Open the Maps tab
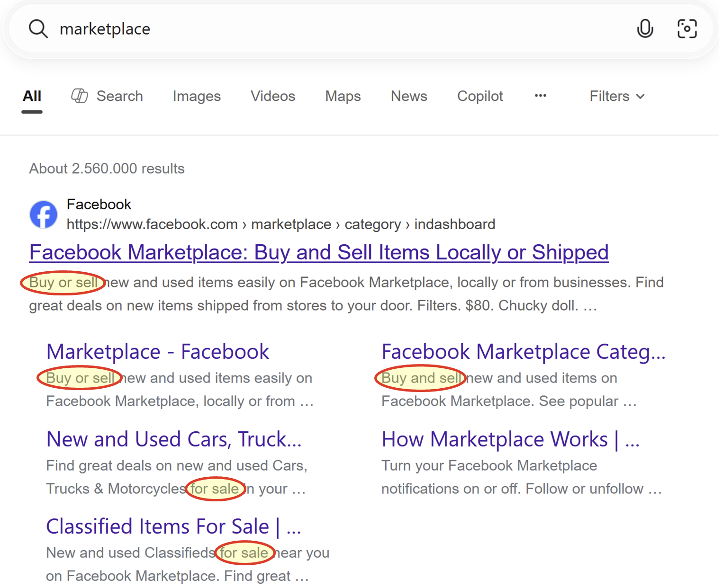The image size is (723, 588). pyautogui.click(x=343, y=96)
